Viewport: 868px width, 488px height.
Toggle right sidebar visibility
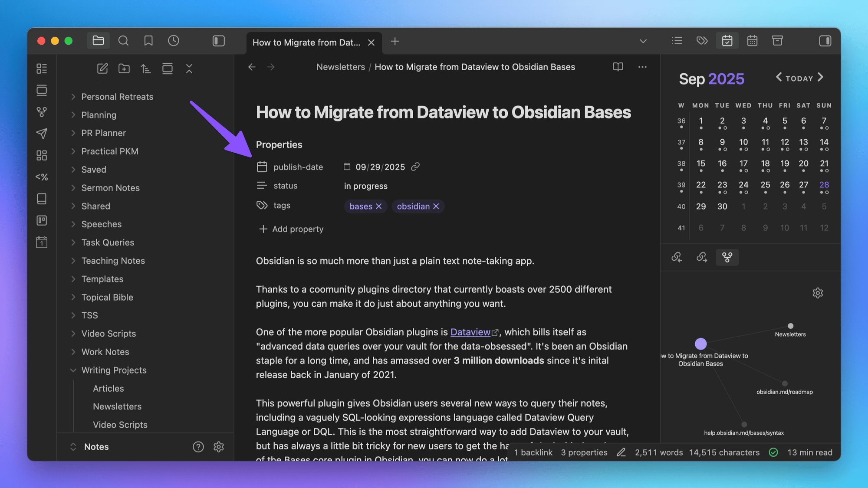pyautogui.click(x=825, y=41)
